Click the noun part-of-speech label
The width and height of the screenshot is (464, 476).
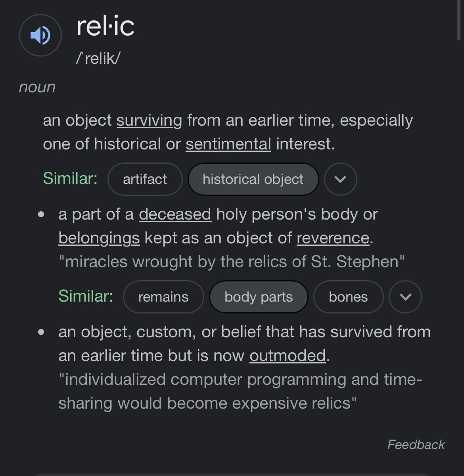(37, 87)
